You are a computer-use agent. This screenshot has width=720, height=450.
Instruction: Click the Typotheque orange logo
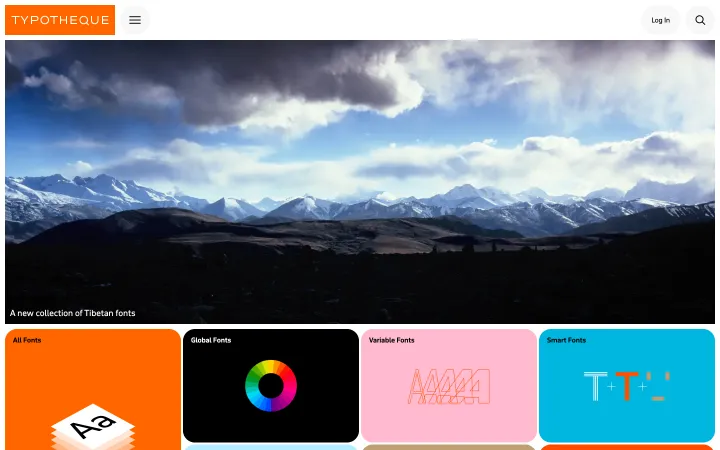[x=60, y=20]
